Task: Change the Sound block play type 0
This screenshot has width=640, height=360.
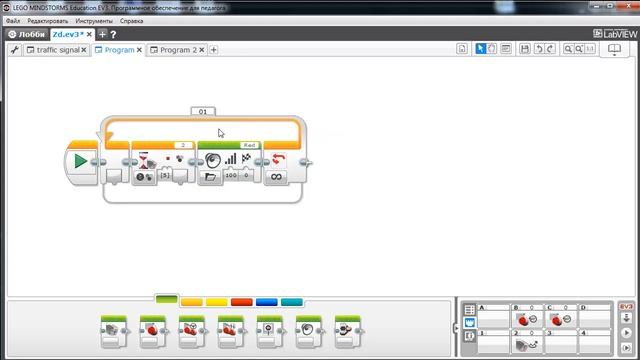Action: [x=246, y=175]
